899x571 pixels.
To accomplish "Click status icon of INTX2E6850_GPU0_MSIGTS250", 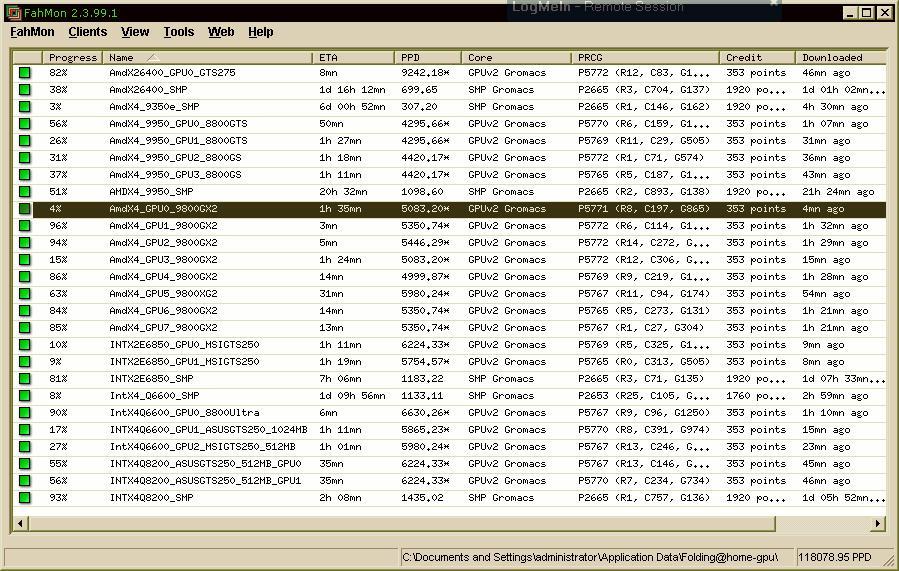I will (x=25, y=345).
